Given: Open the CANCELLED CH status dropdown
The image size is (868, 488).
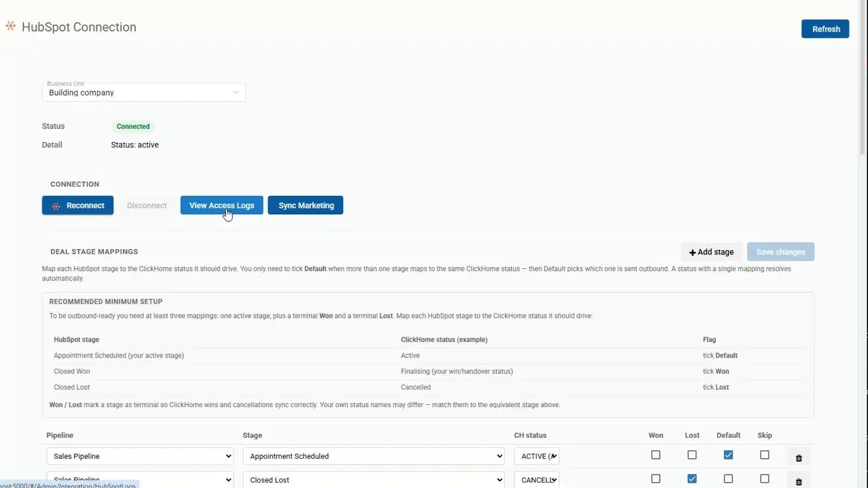Looking at the screenshot, I should pos(537,480).
